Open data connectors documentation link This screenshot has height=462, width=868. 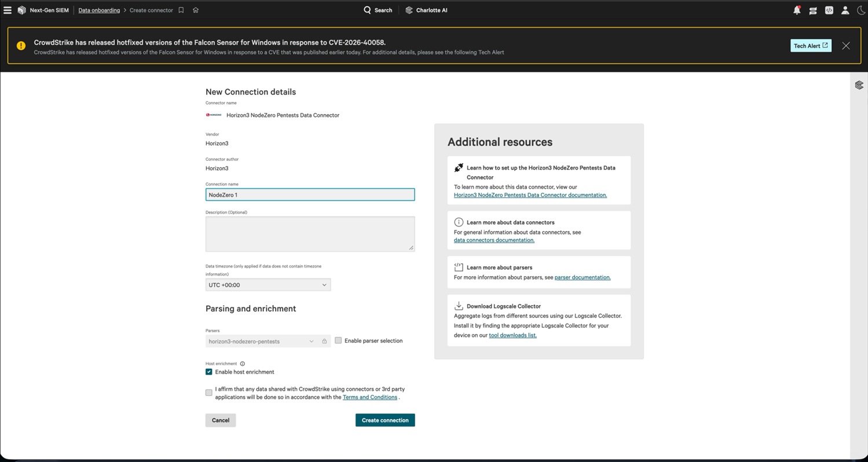(494, 240)
